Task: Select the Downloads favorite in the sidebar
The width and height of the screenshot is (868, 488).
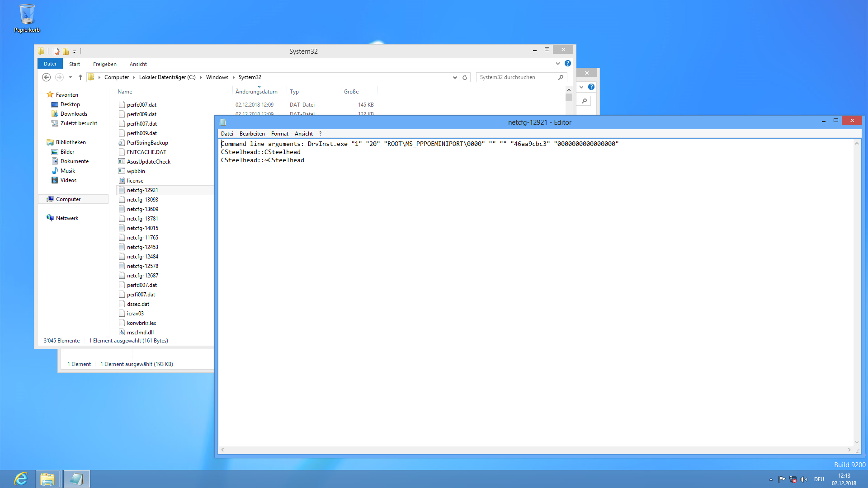Action: click(74, 114)
